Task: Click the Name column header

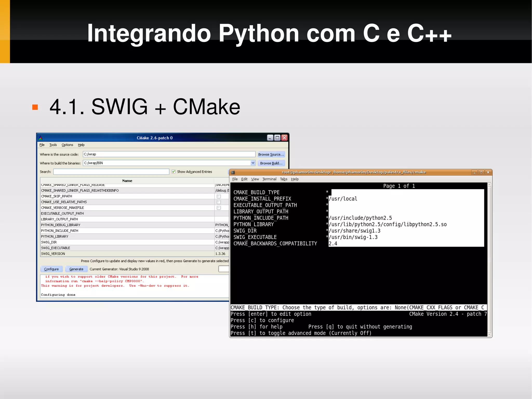Action: pos(127,181)
